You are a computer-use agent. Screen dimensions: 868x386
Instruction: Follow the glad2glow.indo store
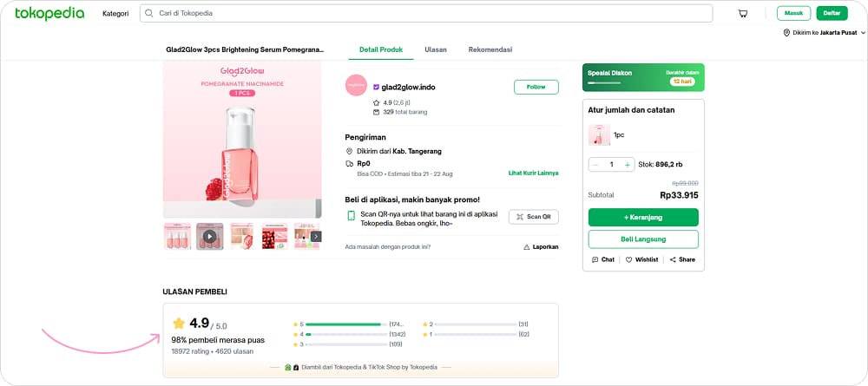536,87
